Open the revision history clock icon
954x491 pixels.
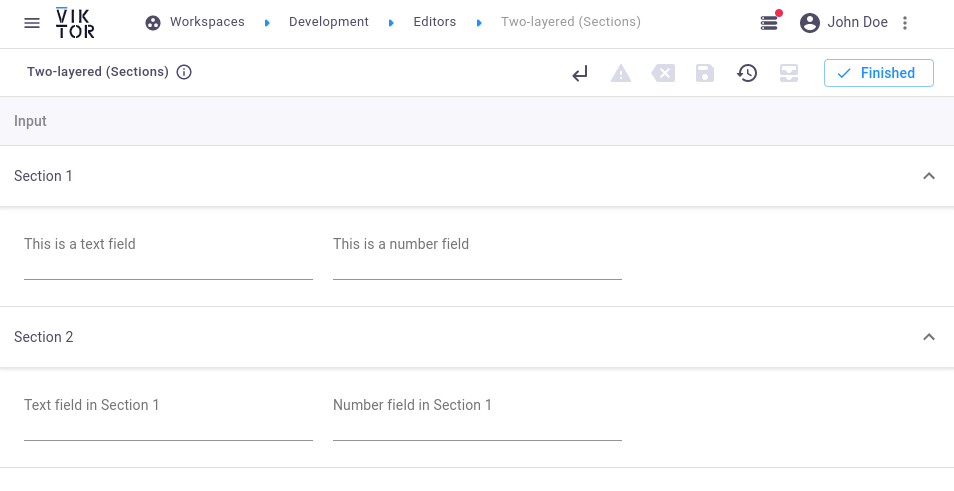point(747,73)
